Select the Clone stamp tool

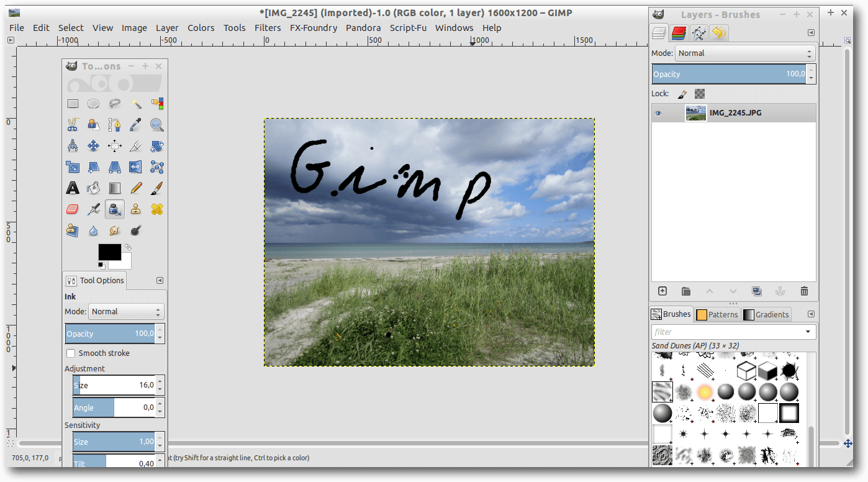pos(136,209)
